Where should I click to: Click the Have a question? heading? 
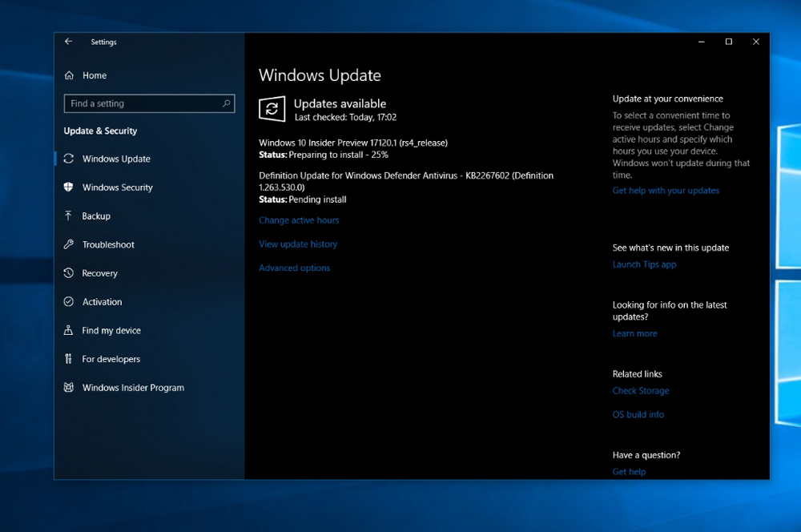(646, 455)
